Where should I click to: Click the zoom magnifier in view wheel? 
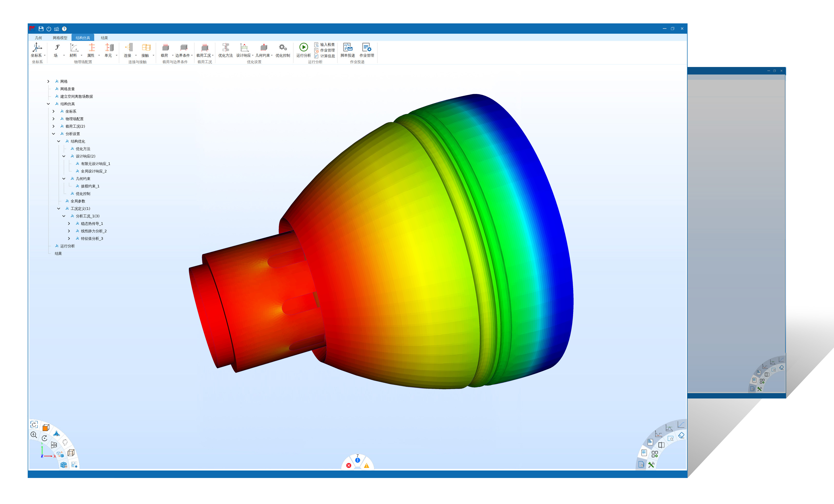tap(33, 435)
